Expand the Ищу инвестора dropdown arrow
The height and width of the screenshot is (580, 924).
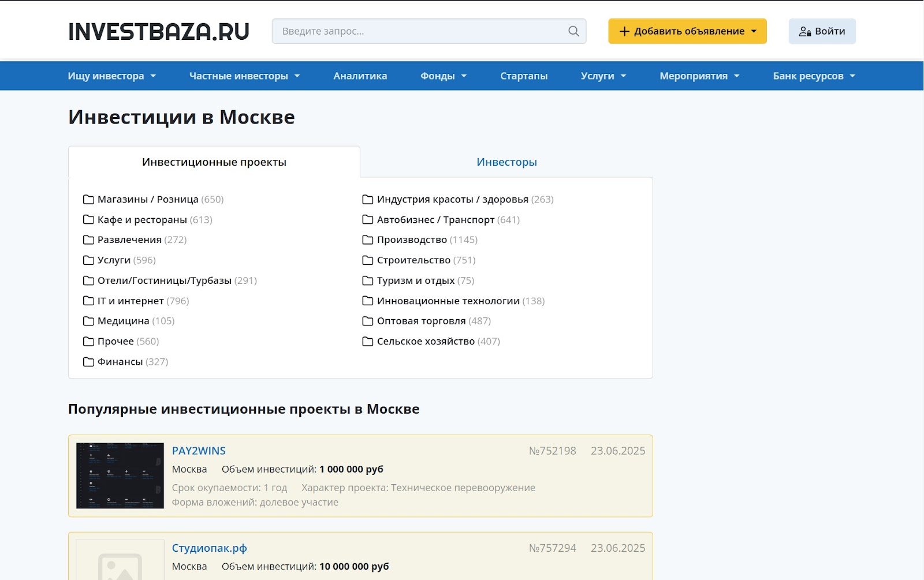[x=153, y=76]
